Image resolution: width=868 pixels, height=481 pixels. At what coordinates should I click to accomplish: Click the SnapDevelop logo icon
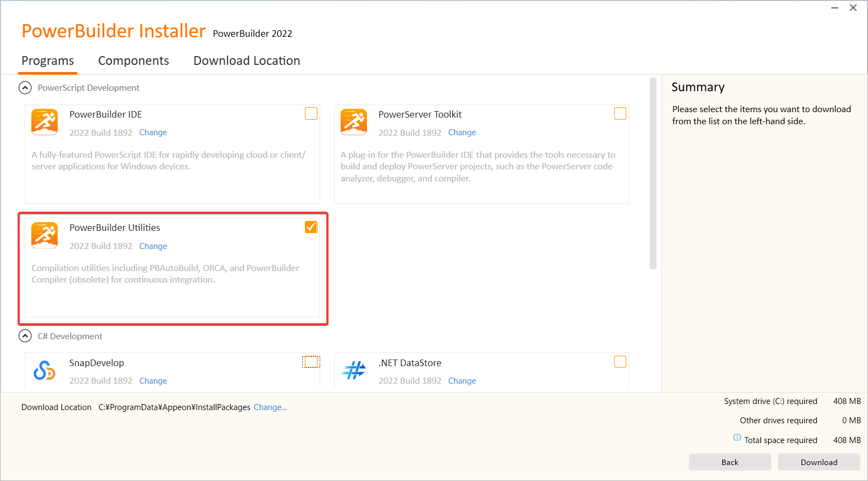[44, 371]
